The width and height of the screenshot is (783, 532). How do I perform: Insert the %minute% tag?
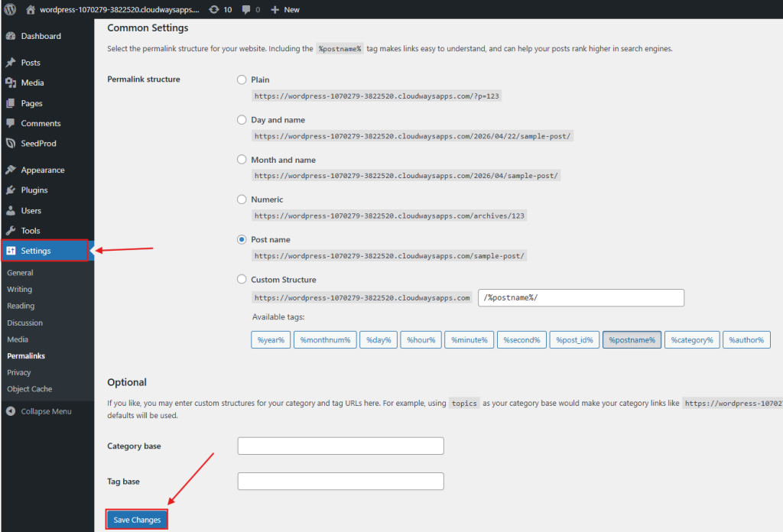click(469, 340)
